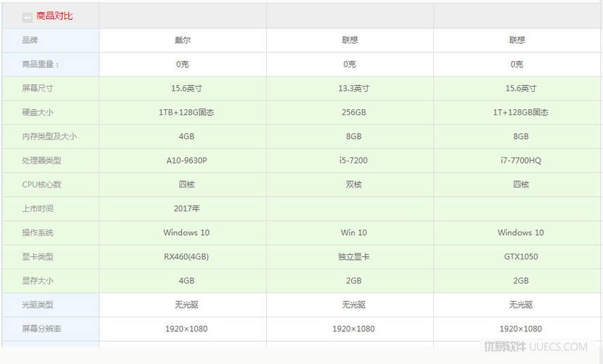Image resolution: width=603 pixels, height=364 pixels.
Task: Click the 戴尔 brand cell
Action: [x=183, y=40]
